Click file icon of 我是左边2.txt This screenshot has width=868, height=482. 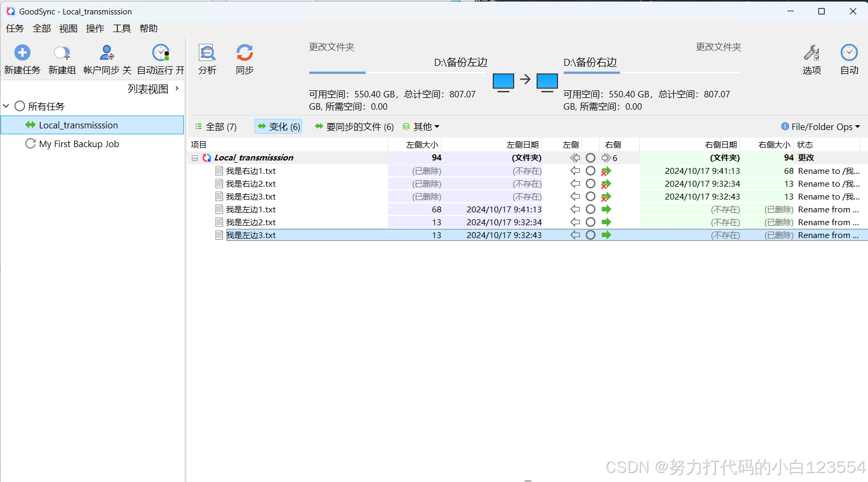(x=219, y=222)
